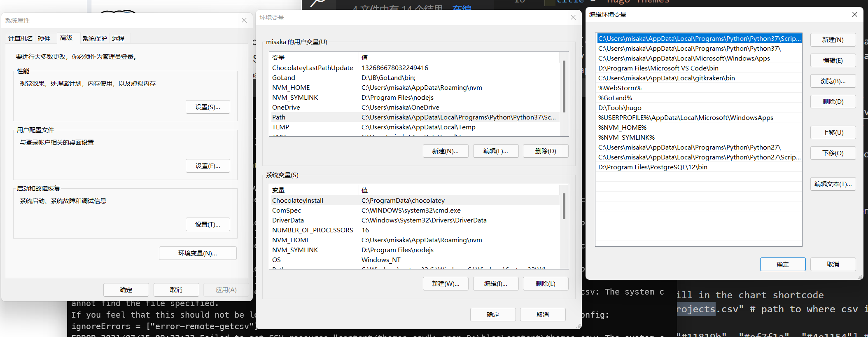868x337 pixels.
Task: Select the %USERPROFILE% WindowsApps path entry
Action: pyautogui.click(x=699, y=118)
